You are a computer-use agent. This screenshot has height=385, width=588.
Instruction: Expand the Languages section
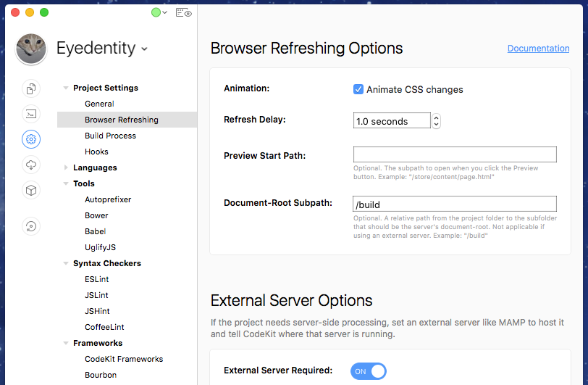click(67, 167)
